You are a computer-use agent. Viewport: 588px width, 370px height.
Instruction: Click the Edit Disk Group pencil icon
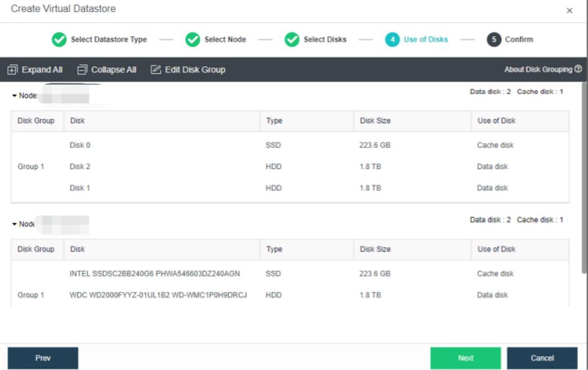[156, 70]
